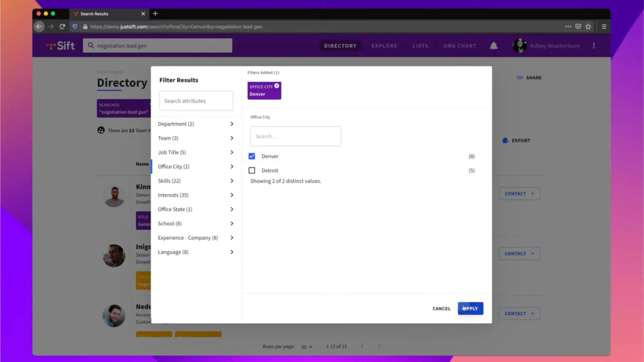
Task: Switch to the Explore tab
Action: pyautogui.click(x=384, y=46)
